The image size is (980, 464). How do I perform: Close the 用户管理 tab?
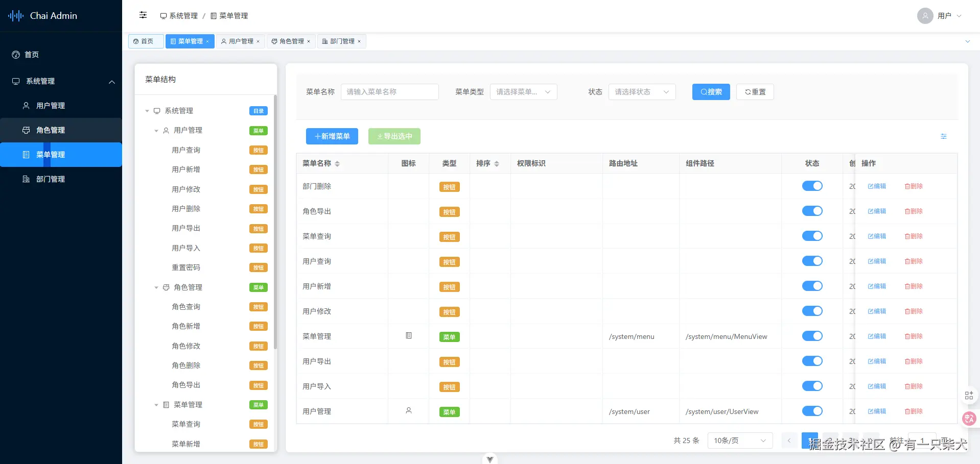click(x=258, y=41)
